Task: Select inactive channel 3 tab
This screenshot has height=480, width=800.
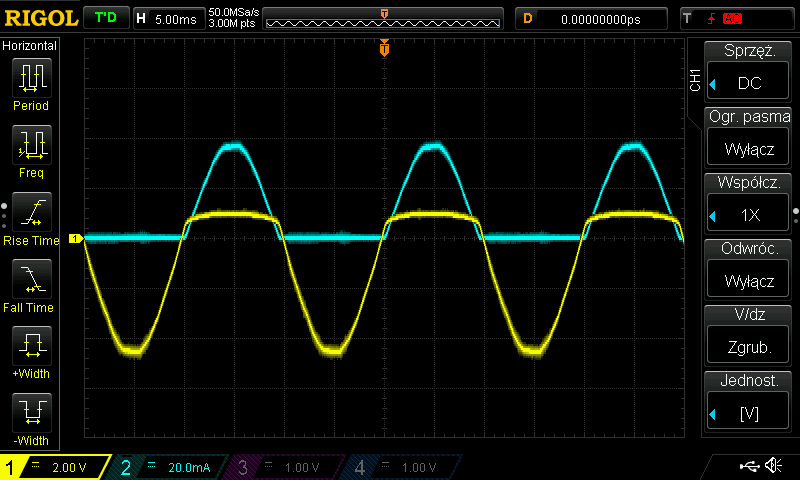Action: point(286,467)
